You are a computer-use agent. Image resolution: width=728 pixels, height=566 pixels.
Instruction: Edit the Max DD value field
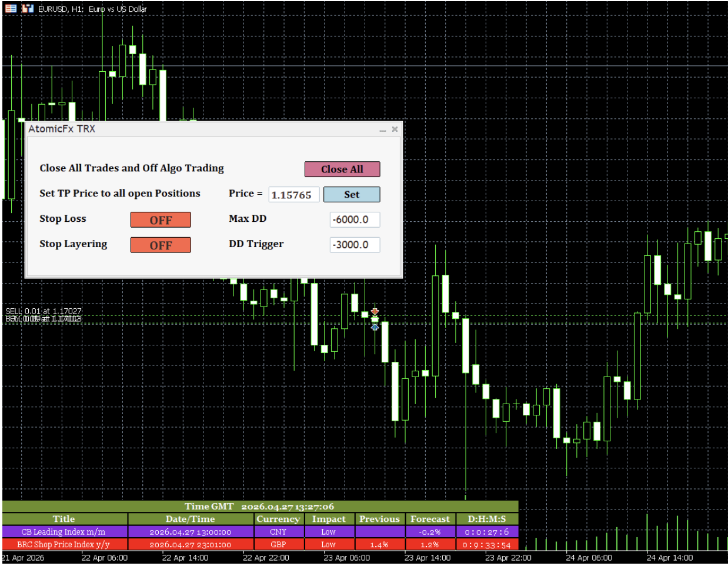[355, 219]
